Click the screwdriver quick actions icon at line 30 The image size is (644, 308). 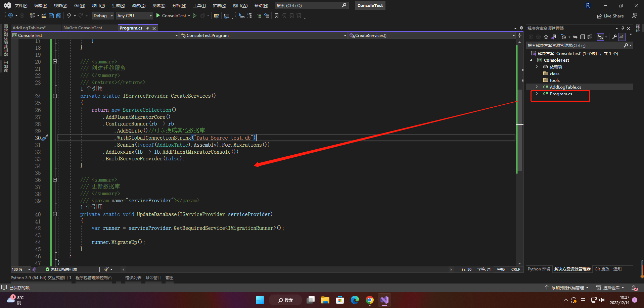45,138
